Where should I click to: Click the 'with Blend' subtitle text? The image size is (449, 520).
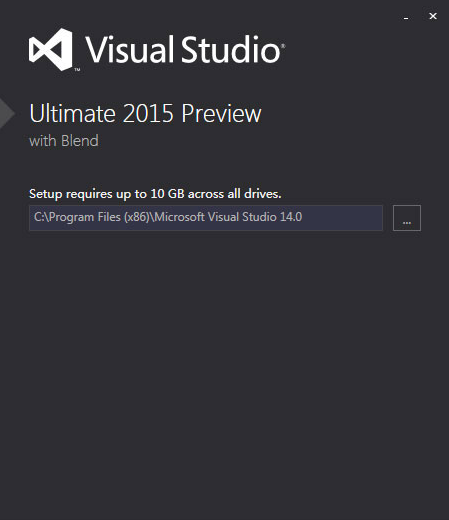point(64,141)
